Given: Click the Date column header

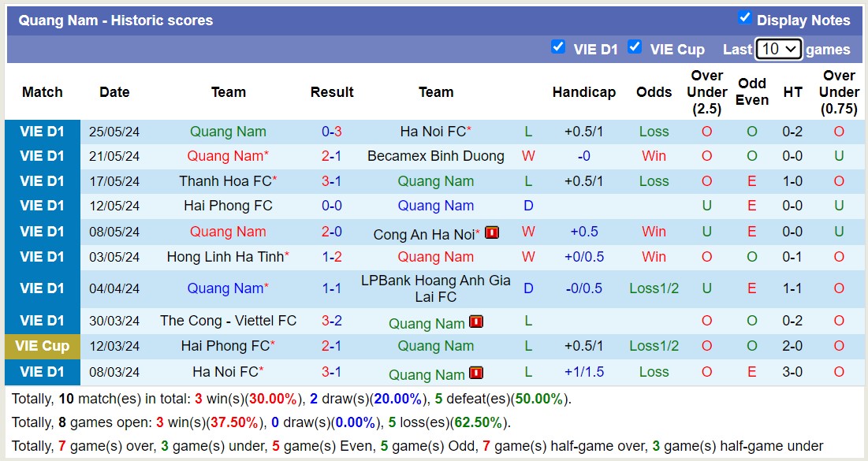Looking at the screenshot, I should coord(114,92).
